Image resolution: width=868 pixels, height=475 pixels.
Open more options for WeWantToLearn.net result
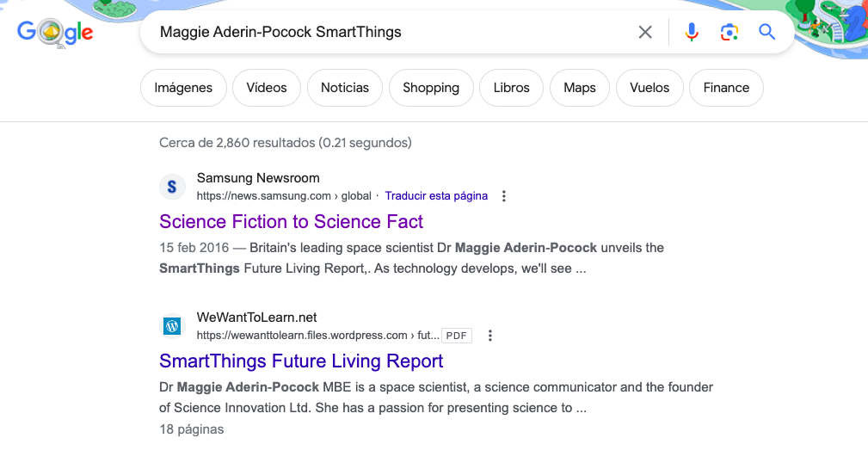(x=489, y=336)
